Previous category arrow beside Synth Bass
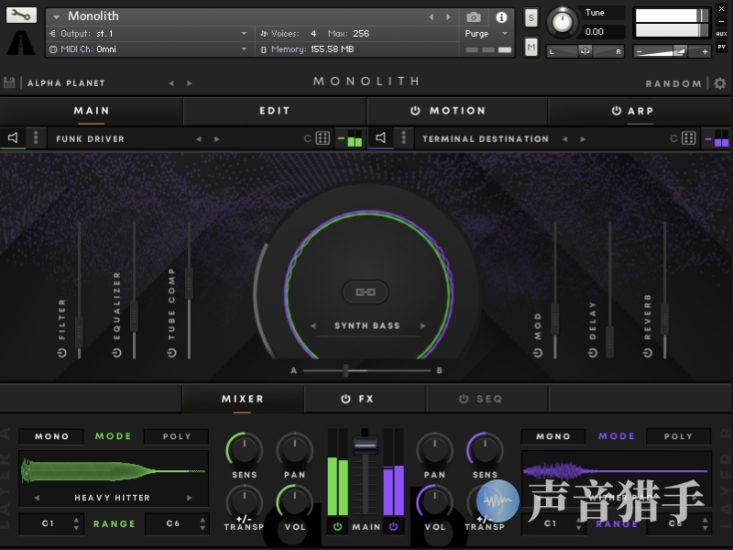The width and height of the screenshot is (733, 550). 313,326
